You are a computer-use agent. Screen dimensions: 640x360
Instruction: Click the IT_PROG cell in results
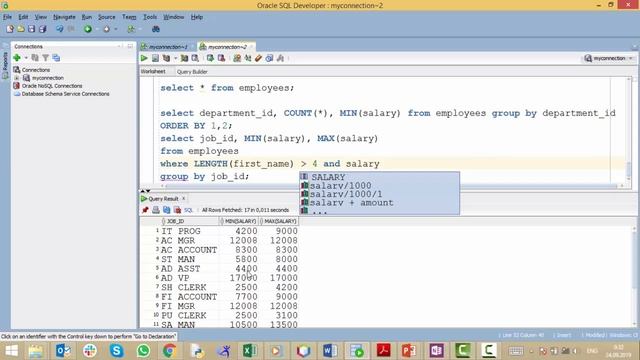pos(190,231)
